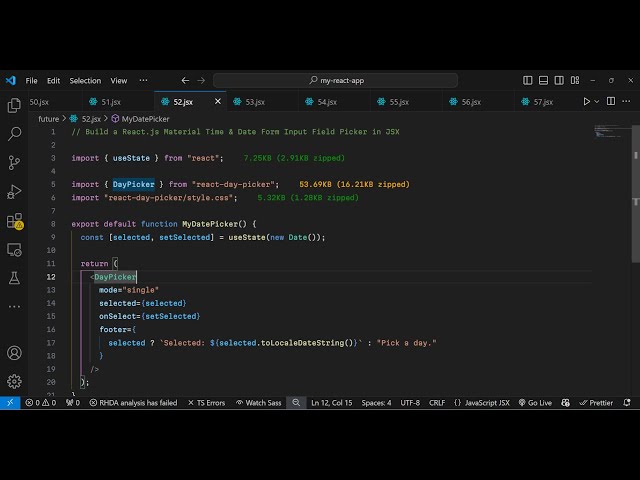Screen dimensions: 640x480
Task: Click RHDA analysis has failed message
Action: pyautogui.click(x=133, y=403)
